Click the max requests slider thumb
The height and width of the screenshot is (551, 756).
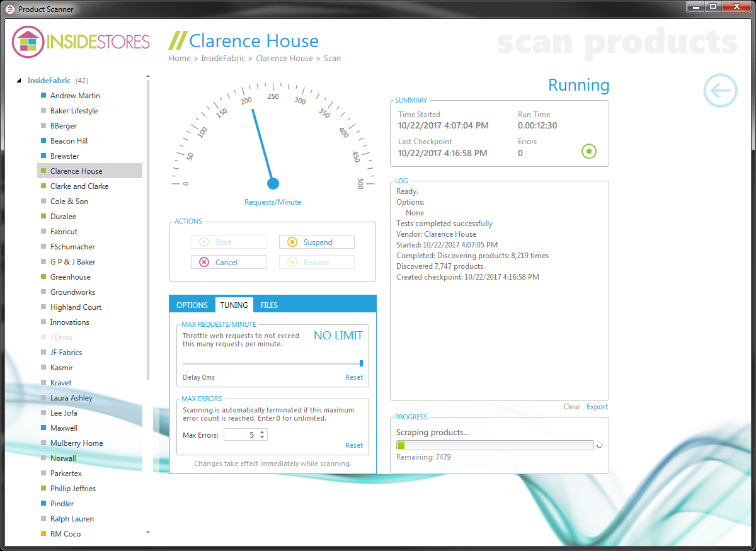(361, 363)
